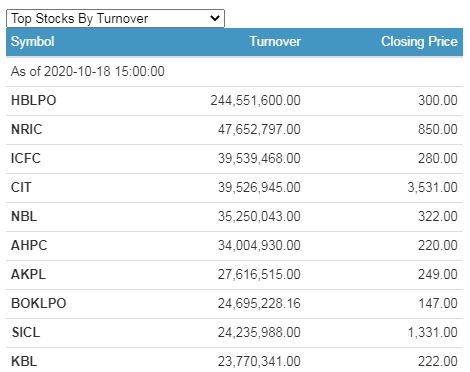Click the CIT stock symbol
This screenshot has width=470, height=372.
point(21,187)
